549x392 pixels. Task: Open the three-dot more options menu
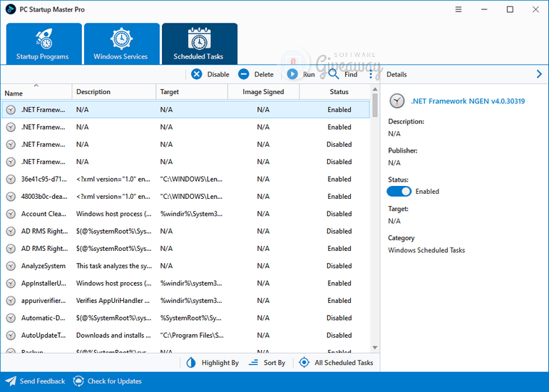coord(371,74)
